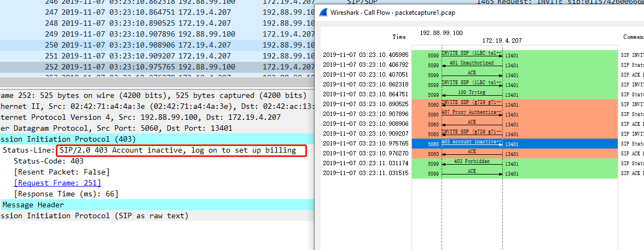This screenshot has height=250, width=644.
Task: Click the 172.19.4.207 node label in Call Flow
Action: click(502, 40)
